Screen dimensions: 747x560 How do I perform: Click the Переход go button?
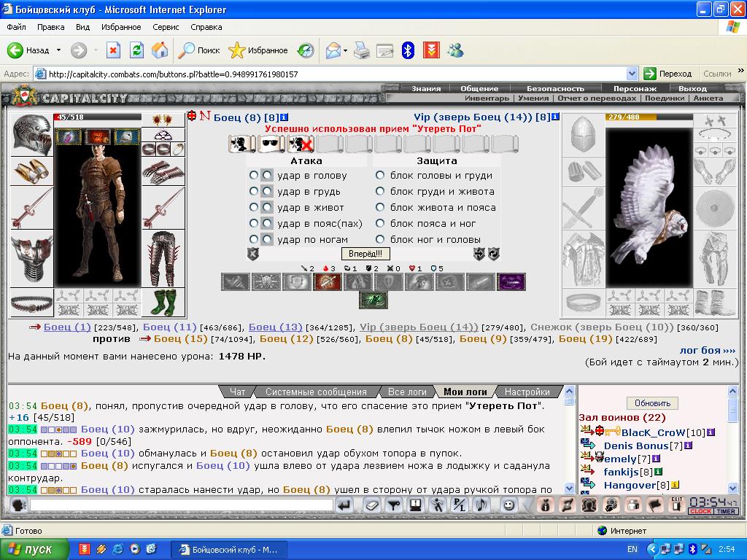667,74
